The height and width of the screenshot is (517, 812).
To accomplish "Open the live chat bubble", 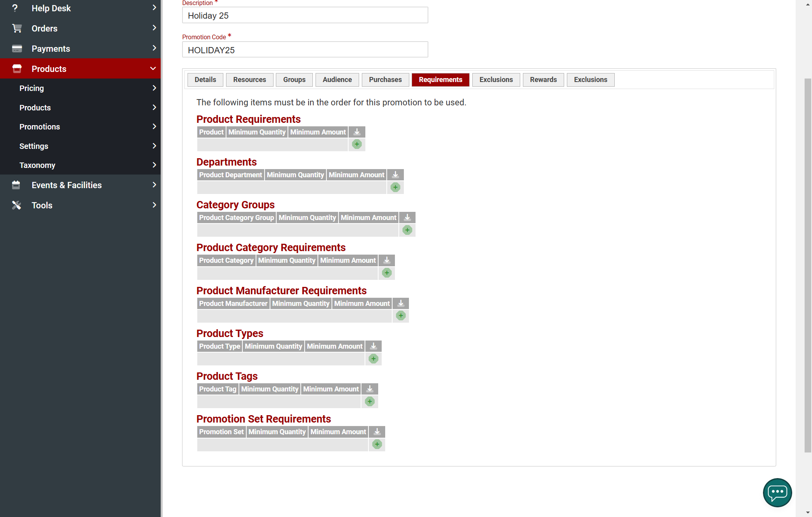I will (777, 493).
